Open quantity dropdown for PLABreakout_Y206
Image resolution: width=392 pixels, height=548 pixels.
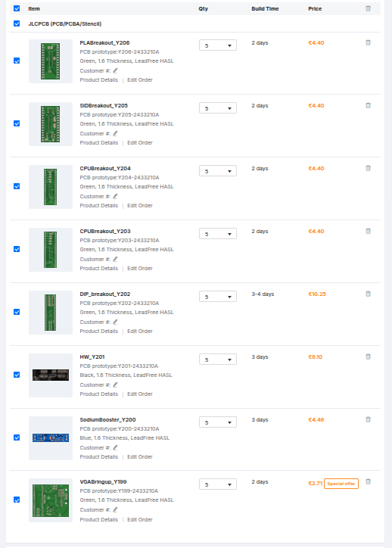218,45
